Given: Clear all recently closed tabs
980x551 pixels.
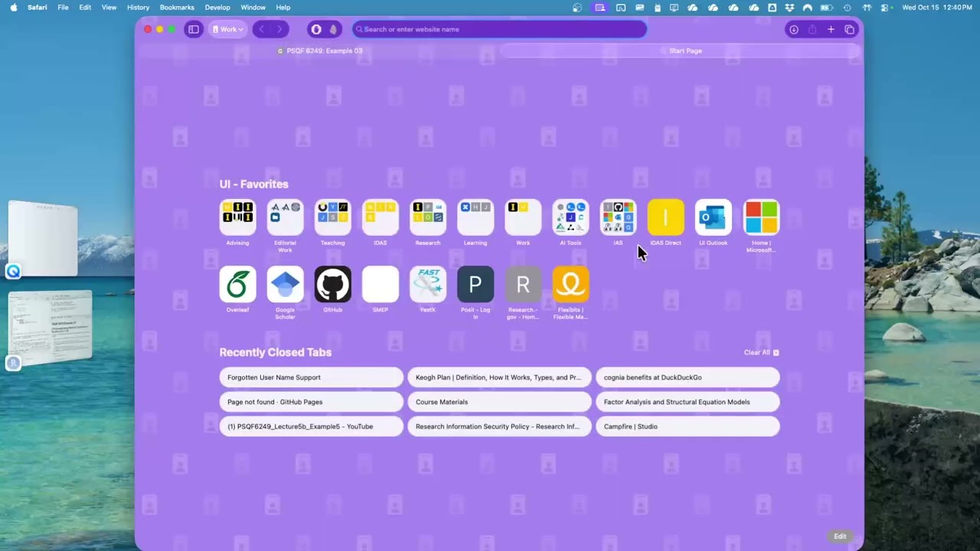Looking at the screenshot, I should point(761,353).
